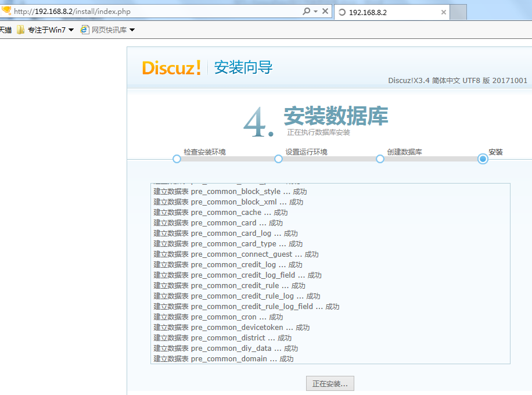Close the 192.168.8.2 tab
532x395 pixels.
click(444, 12)
